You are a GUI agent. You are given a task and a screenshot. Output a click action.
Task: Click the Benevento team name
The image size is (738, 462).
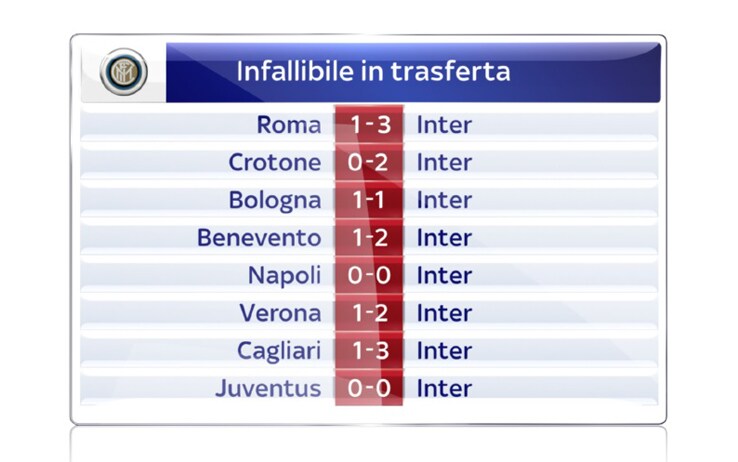click(259, 238)
